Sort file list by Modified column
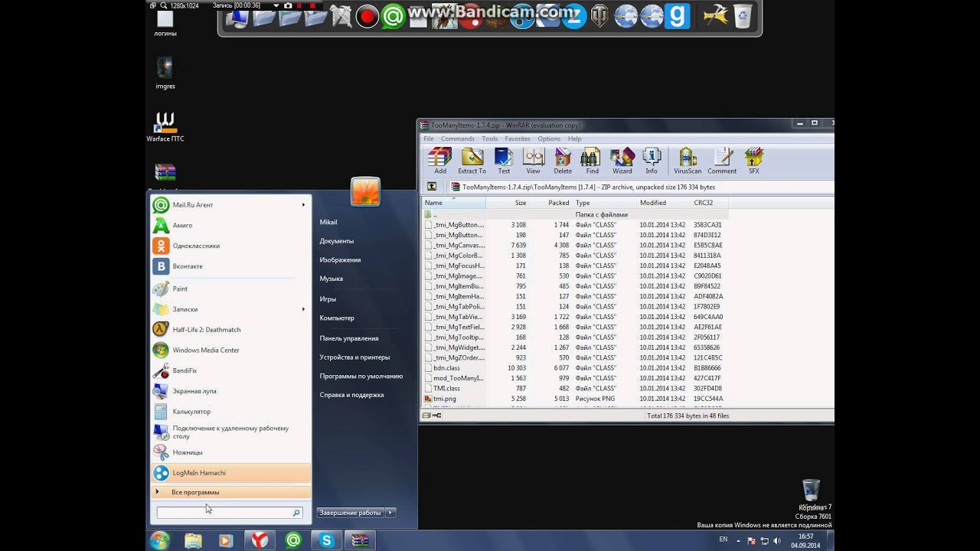The image size is (980, 551). pos(663,203)
